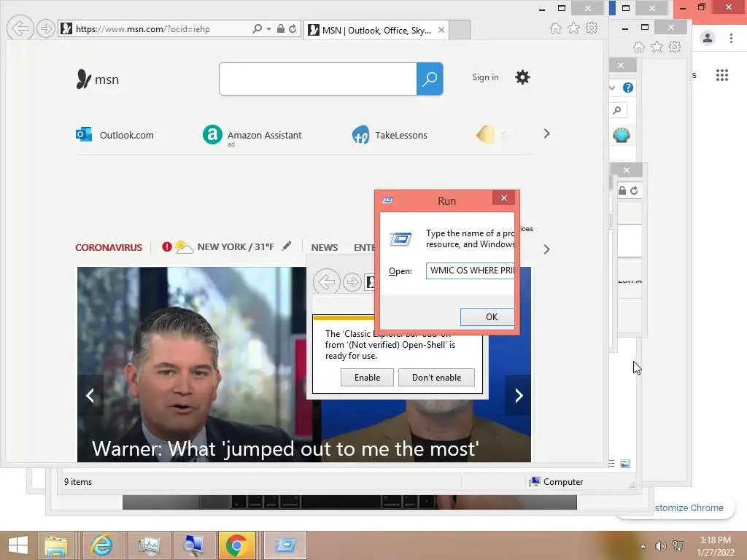Click the Open text field in Run dialog
Screen dimensions: 747x560
[x=471, y=271]
